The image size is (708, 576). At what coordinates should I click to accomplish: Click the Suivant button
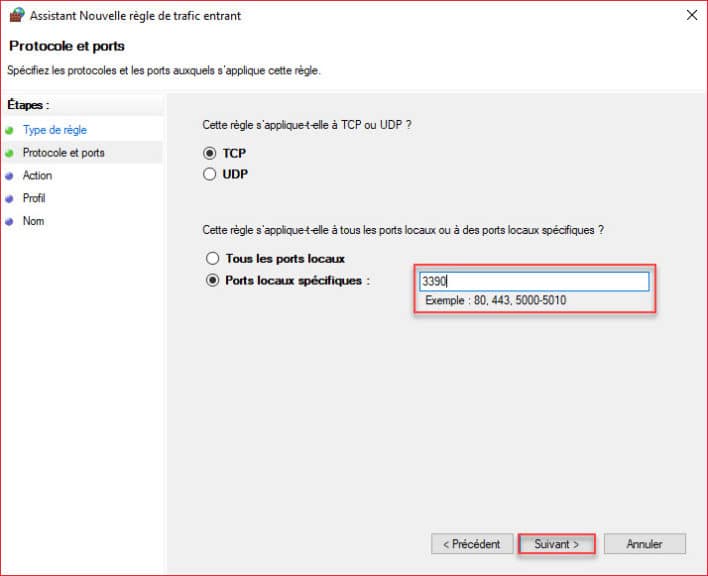click(x=556, y=544)
